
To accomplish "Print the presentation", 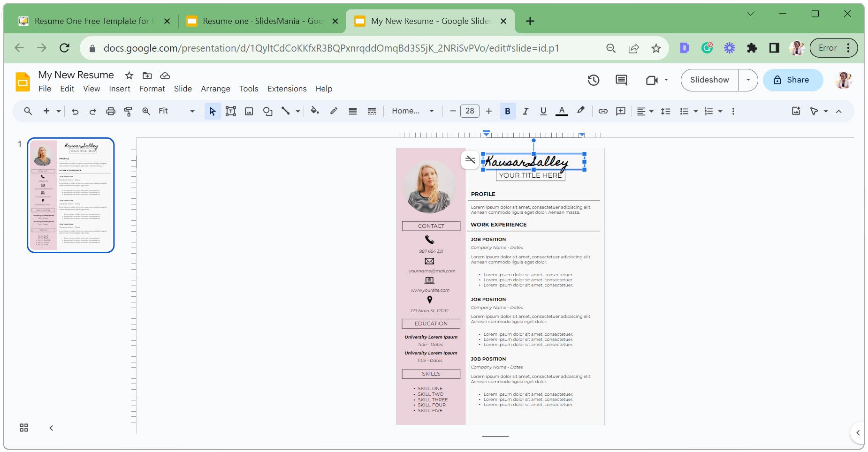I will tap(111, 111).
